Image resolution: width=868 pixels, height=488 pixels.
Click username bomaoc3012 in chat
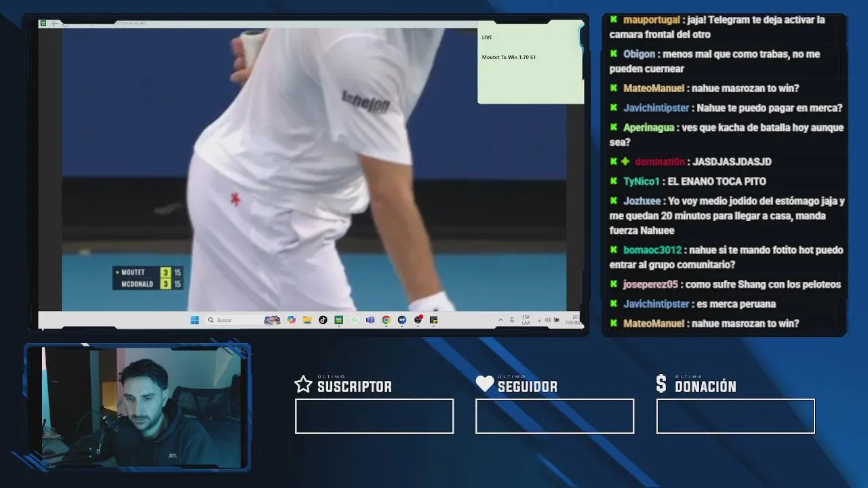point(652,249)
